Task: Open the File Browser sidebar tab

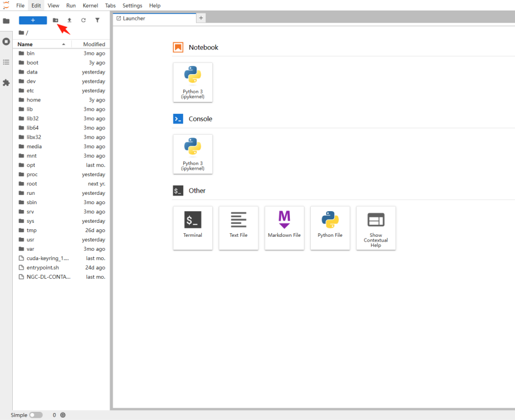Action: (x=6, y=21)
